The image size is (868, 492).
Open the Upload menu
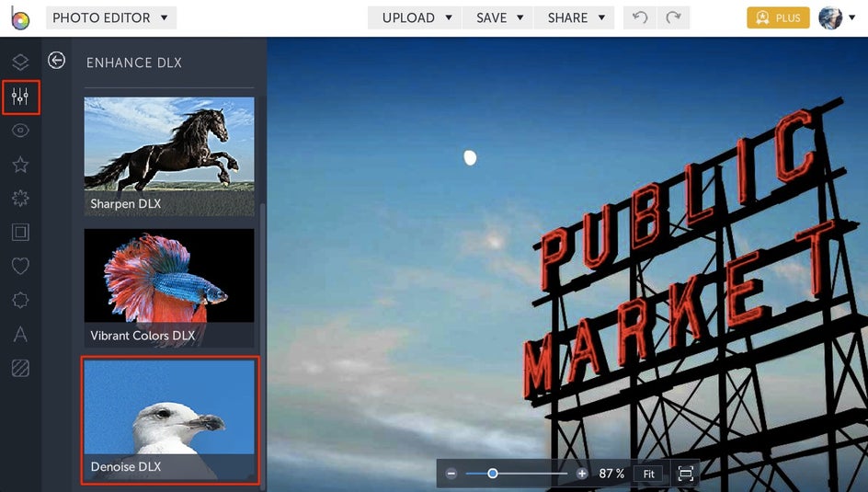[x=415, y=17]
